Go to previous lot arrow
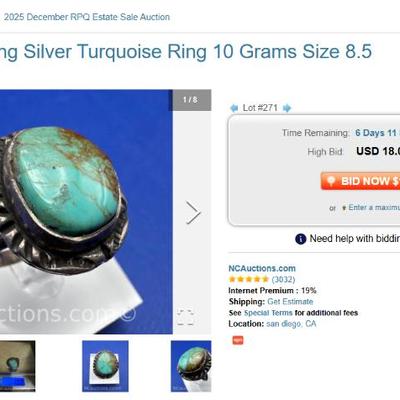The width and height of the screenshot is (400, 400). pyautogui.click(x=234, y=108)
